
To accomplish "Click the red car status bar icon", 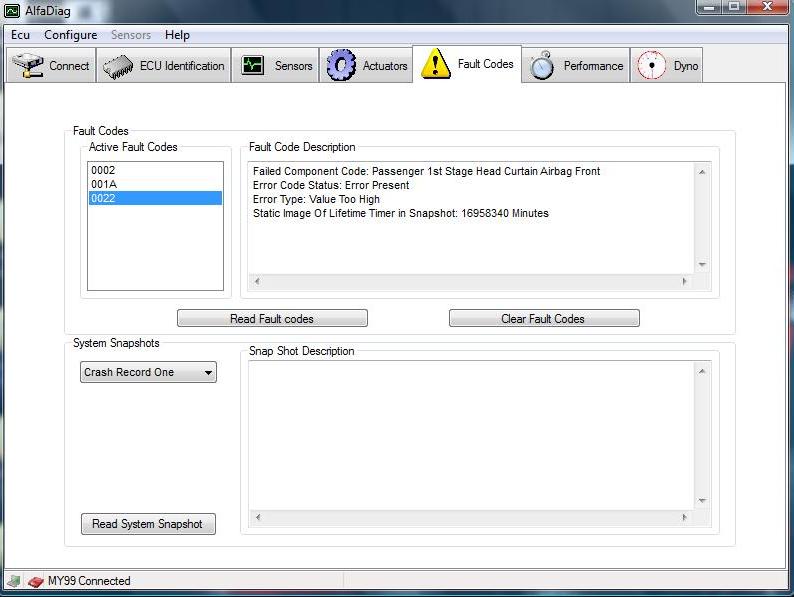I will (35, 581).
